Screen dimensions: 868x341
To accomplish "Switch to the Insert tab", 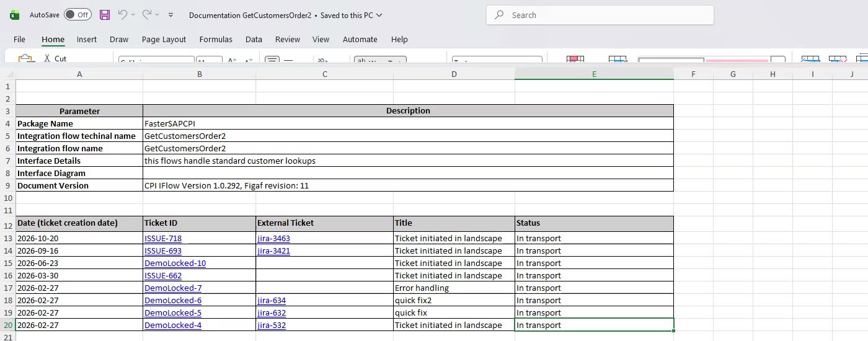I will tap(87, 39).
